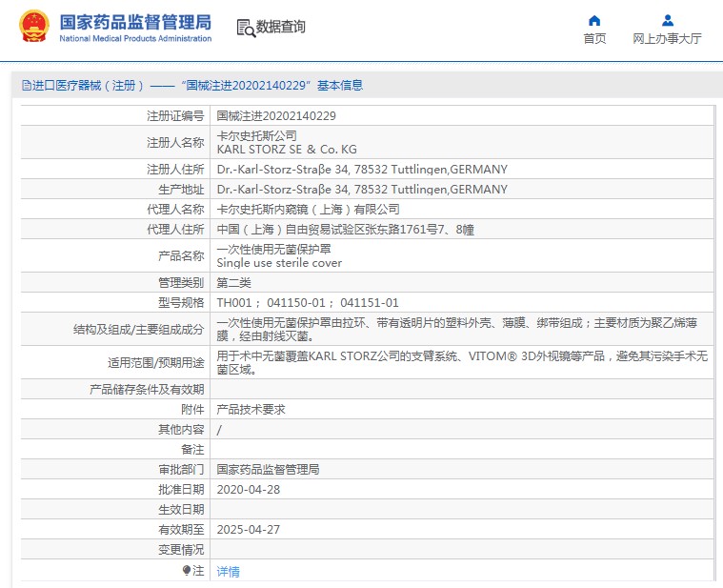Click the 审批部门 row label

click(x=181, y=470)
